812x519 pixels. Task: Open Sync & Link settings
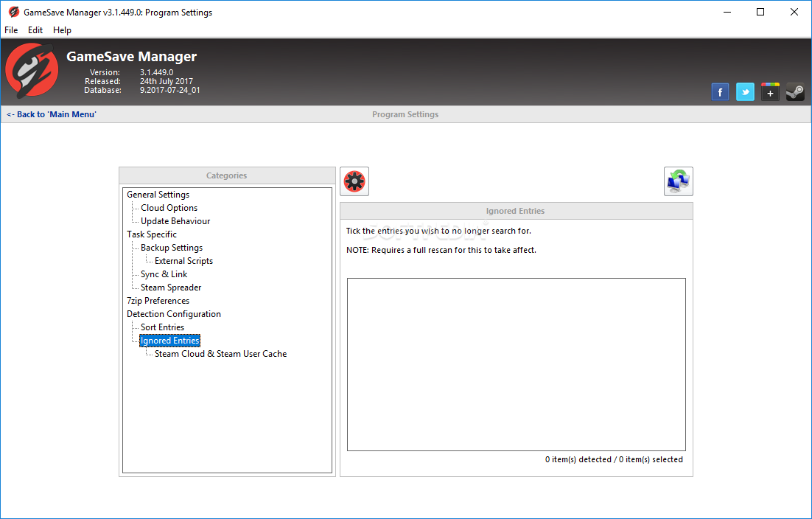(x=164, y=274)
